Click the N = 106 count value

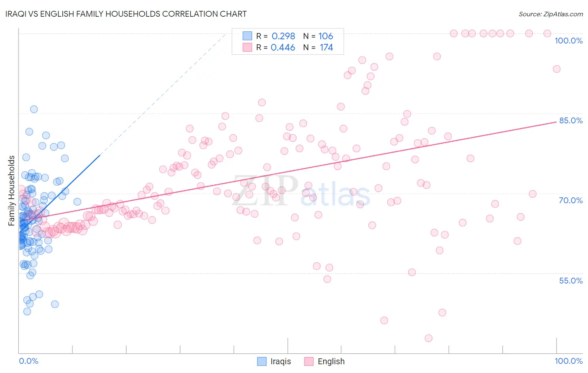318,36
